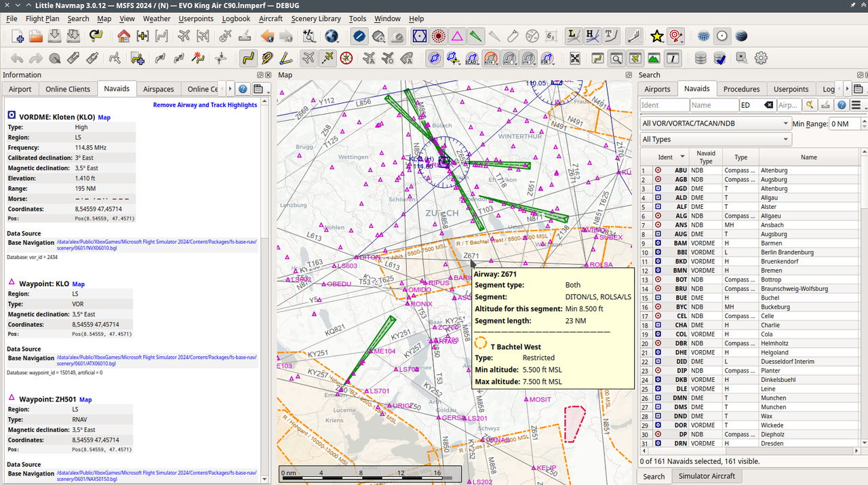Click the redo arrow in second toolbar

click(35, 58)
